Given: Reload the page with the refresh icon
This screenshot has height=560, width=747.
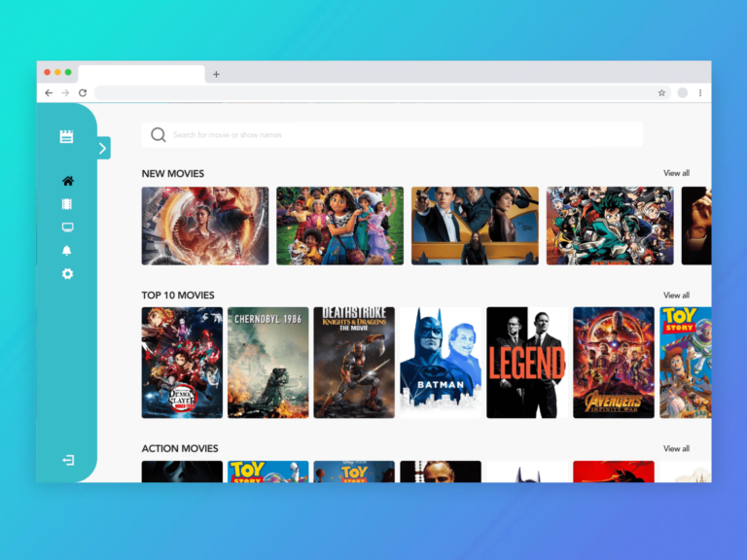Looking at the screenshot, I should tap(83, 93).
